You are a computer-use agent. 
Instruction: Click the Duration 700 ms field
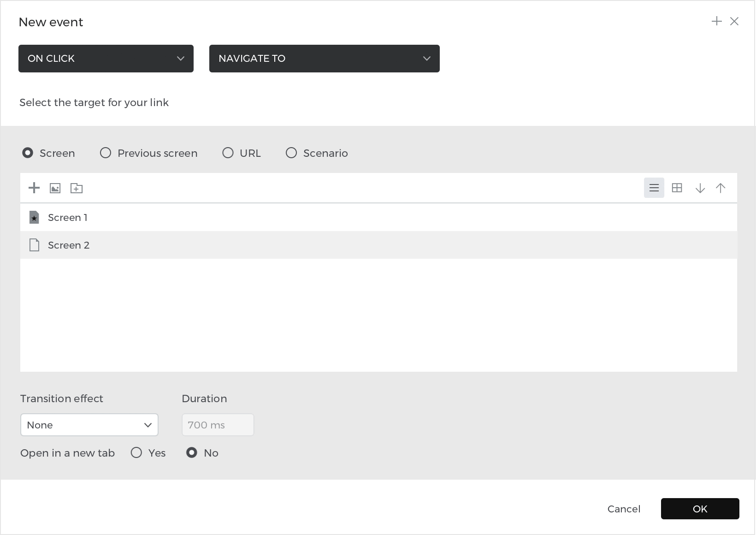coord(218,425)
